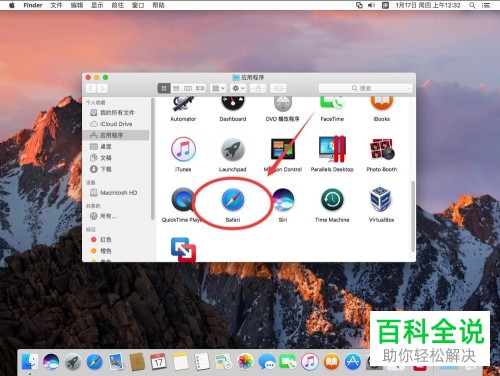Launch Siri from the Dock
The width and height of the screenshot is (500, 376).
coord(51,362)
